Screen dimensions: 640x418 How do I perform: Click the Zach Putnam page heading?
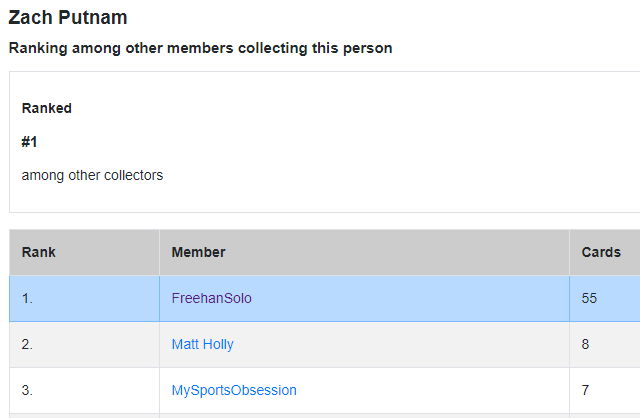click(x=68, y=18)
